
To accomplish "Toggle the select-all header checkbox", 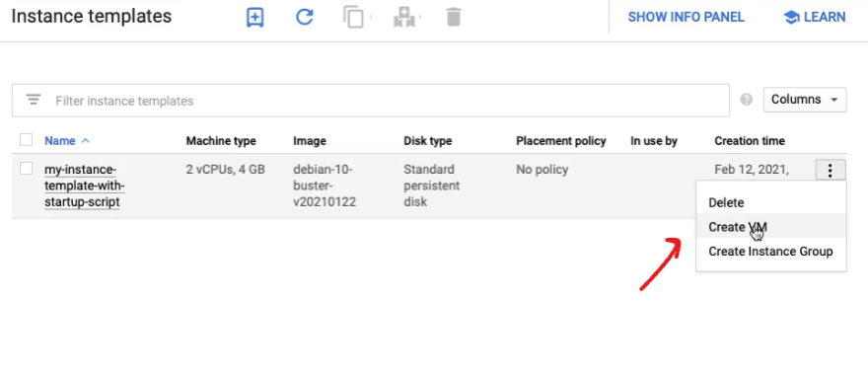I will coord(26,140).
